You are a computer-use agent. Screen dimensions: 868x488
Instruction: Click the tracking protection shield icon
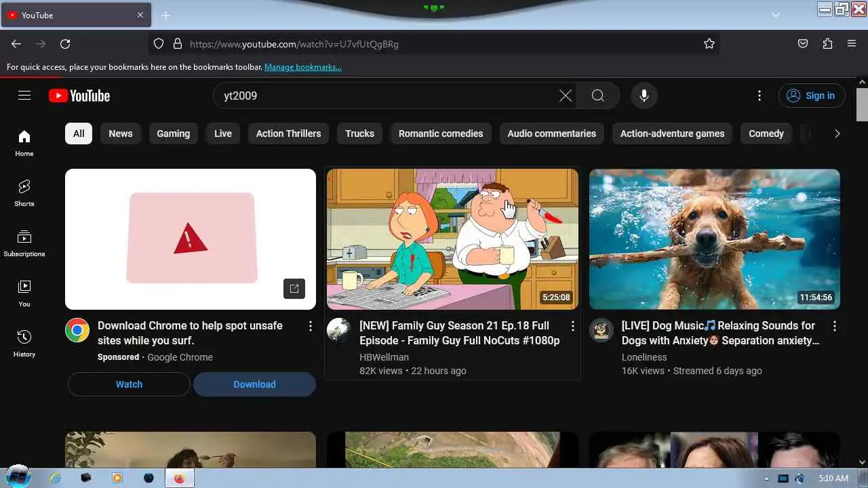coord(159,44)
